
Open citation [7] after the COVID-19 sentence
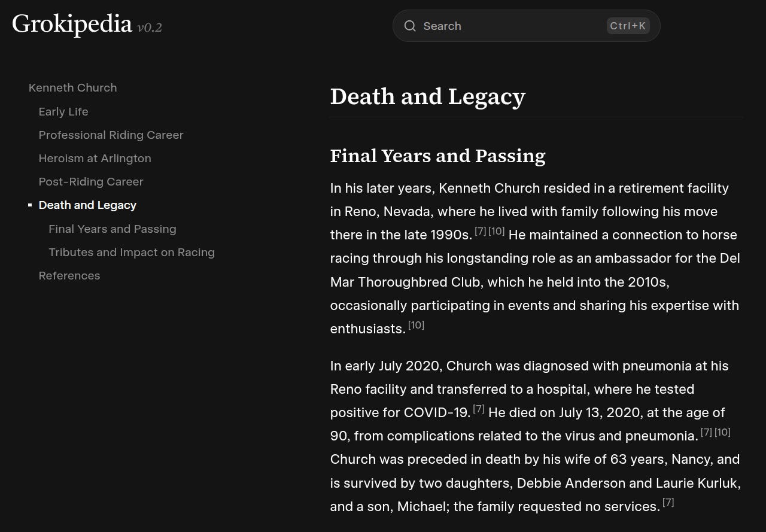coord(478,408)
